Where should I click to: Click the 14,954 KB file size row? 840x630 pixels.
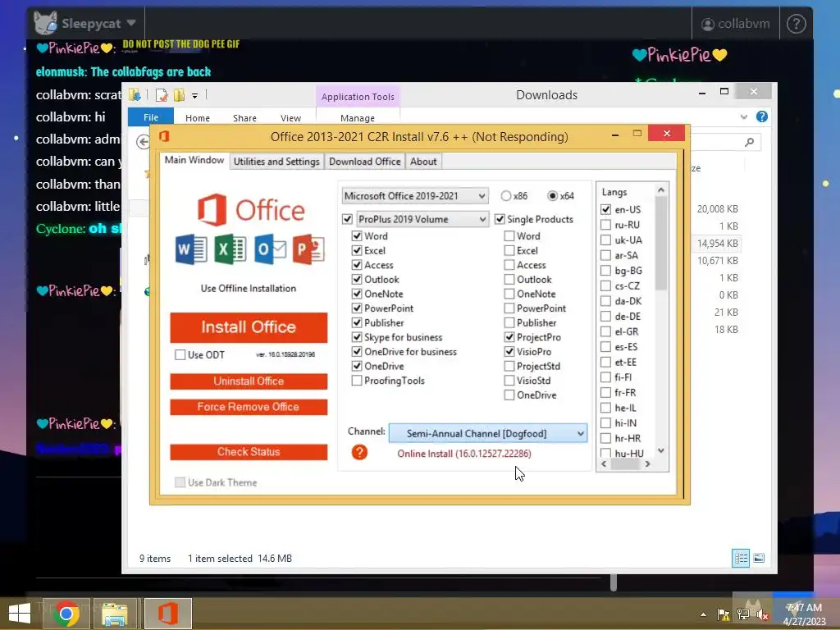[717, 243]
